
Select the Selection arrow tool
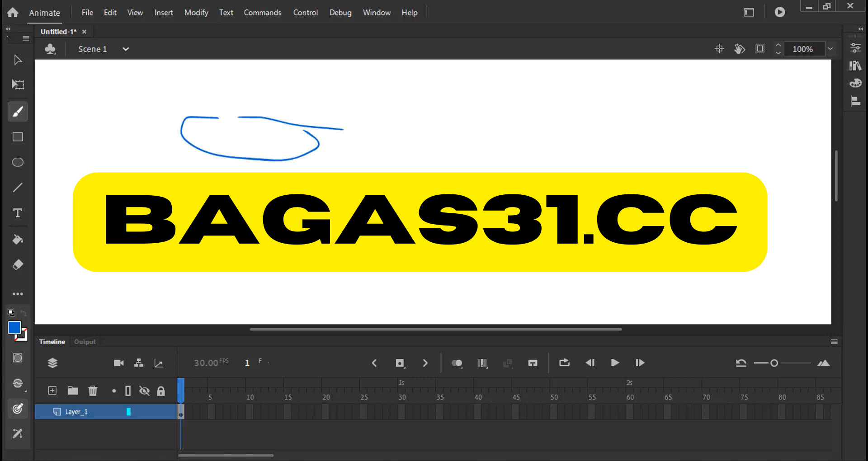(x=18, y=60)
